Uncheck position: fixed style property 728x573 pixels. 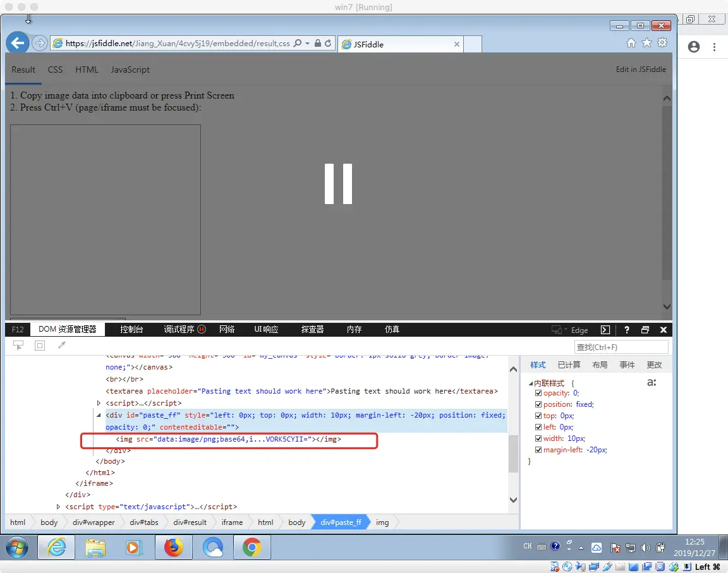pyautogui.click(x=538, y=404)
